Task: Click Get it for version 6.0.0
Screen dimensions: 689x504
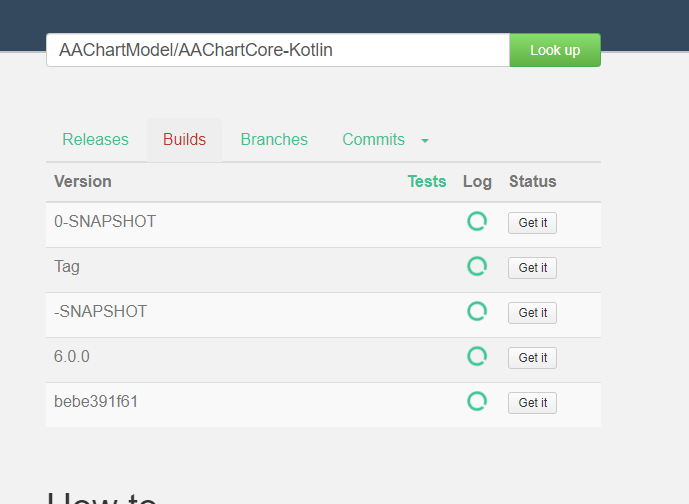Action: point(533,358)
